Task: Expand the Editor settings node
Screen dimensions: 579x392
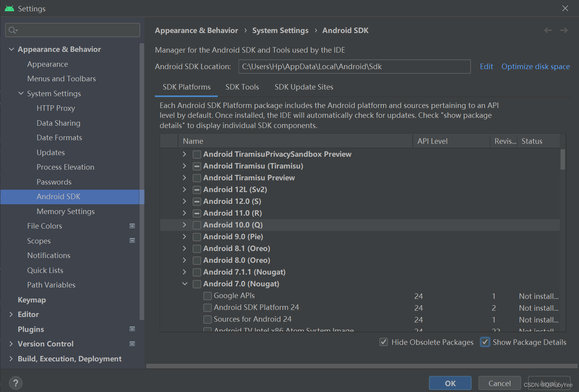Action: click(11, 314)
